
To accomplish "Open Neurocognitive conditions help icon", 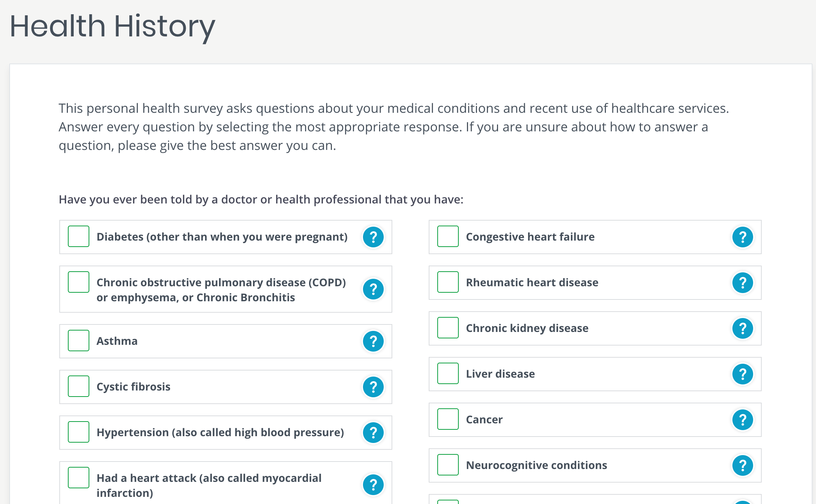I will (x=742, y=465).
